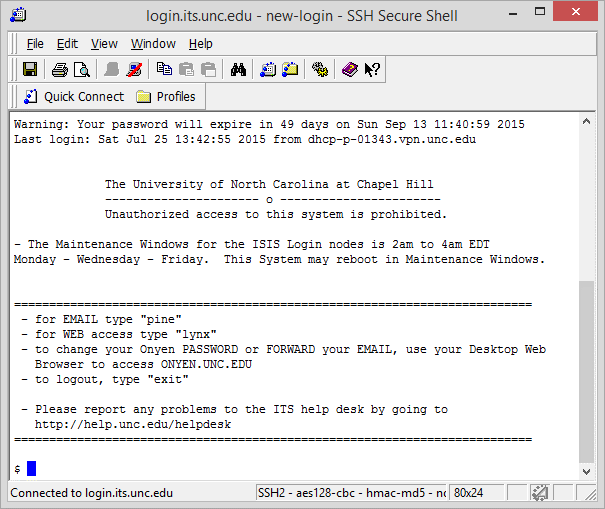Open a new terminal window icon

(x=268, y=69)
